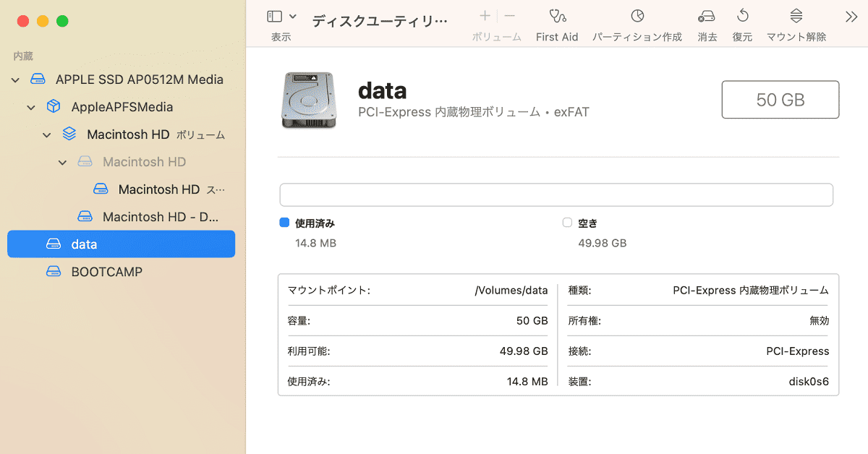
Task: Click the 50 GB capacity box
Action: tap(780, 100)
